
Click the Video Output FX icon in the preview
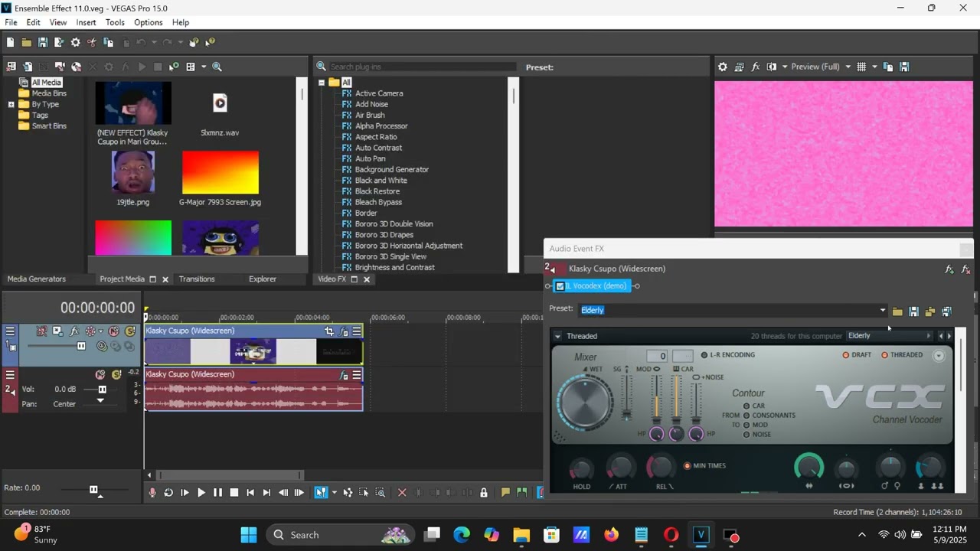tap(755, 67)
